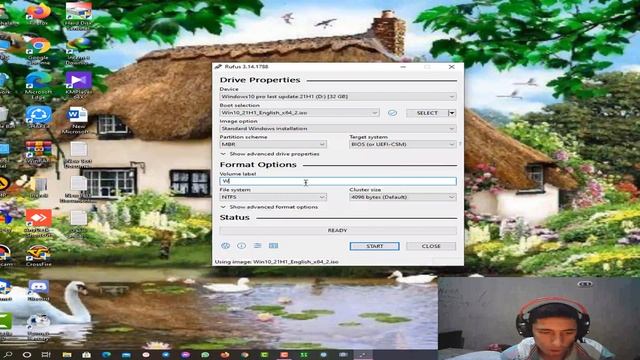Show the Rufus log icon
This screenshot has height=360, width=640.
273,246
